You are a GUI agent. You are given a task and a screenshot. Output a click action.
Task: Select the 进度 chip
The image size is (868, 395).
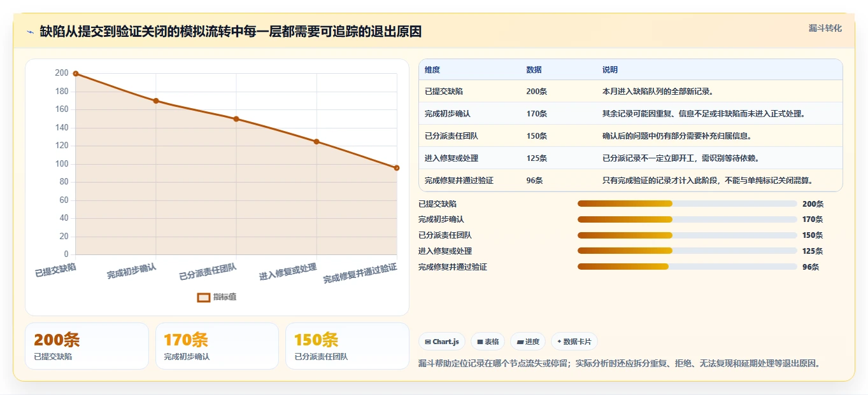tap(528, 342)
